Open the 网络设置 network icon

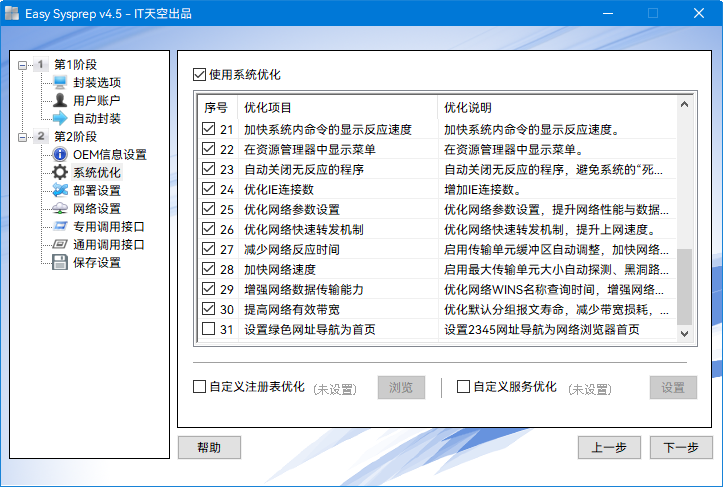(x=60, y=208)
